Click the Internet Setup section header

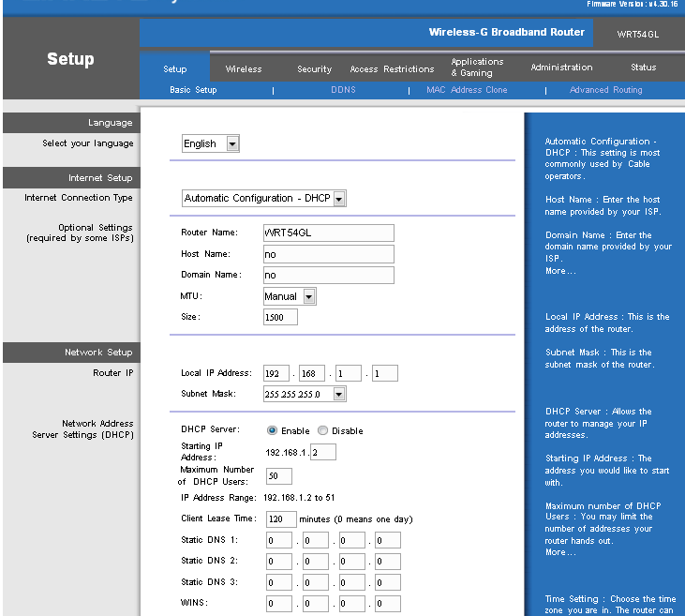click(x=71, y=177)
